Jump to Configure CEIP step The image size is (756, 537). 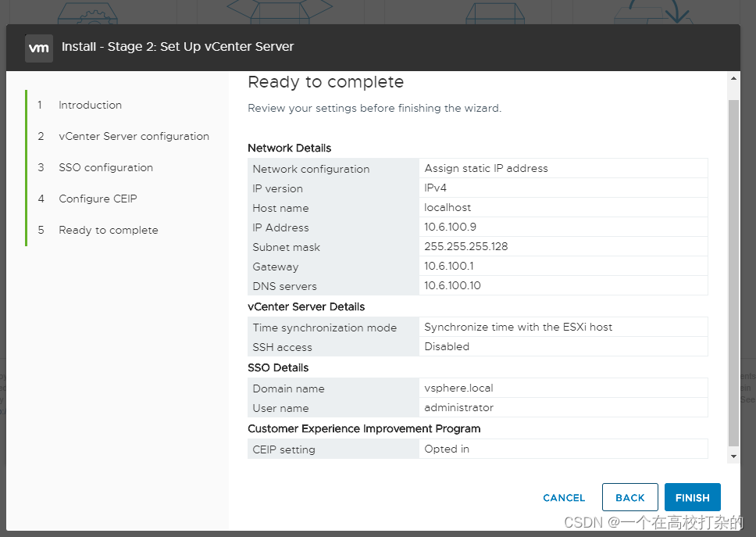[x=98, y=199]
